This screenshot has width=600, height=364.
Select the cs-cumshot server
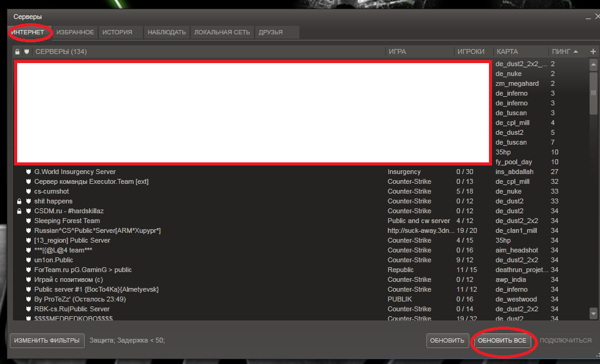(x=301, y=191)
